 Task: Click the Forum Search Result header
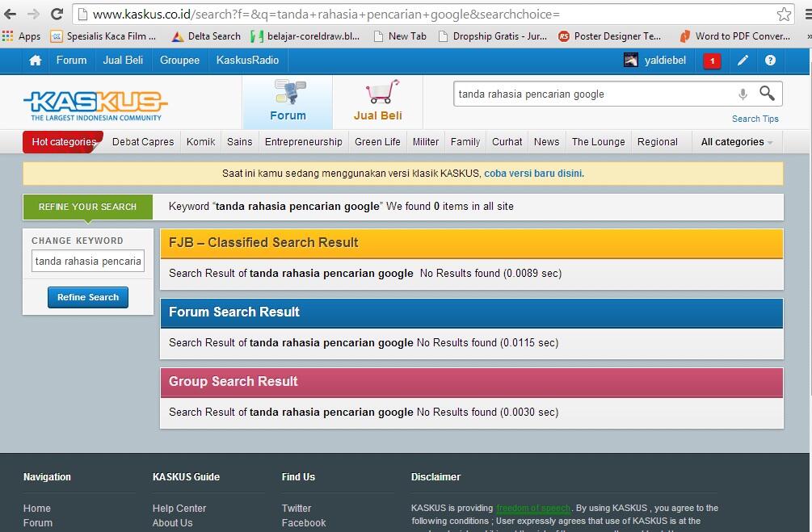tap(471, 312)
